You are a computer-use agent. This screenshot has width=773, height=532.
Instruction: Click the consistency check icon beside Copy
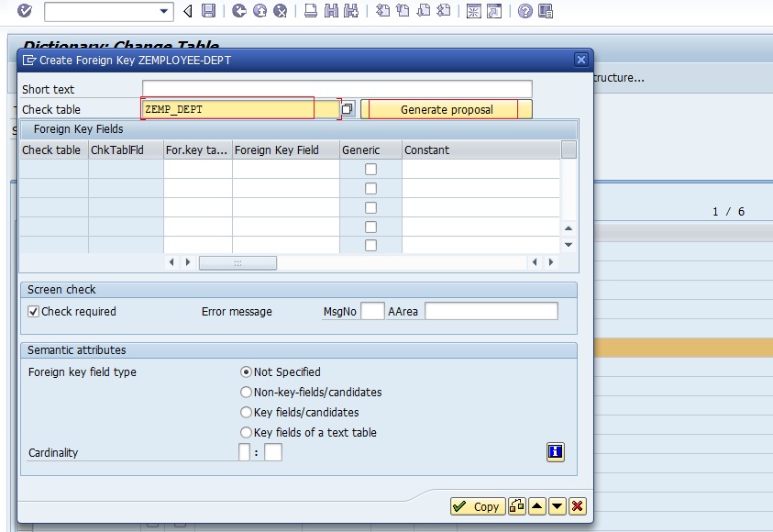pyautogui.click(x=516, y=506)
